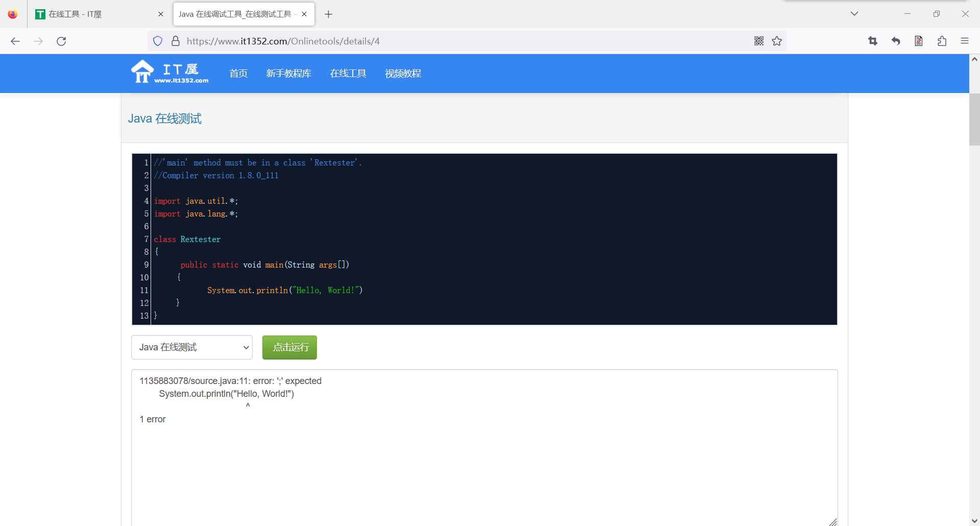Restore down the Firefox window
Screen dimensions: 980x526
pos(937,14)
